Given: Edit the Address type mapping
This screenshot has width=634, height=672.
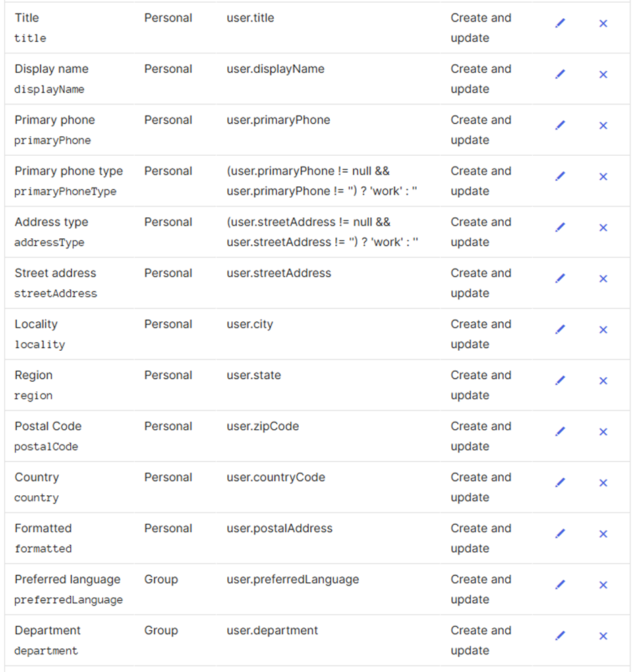Looking at the screenshot, I should coord(560,227).
